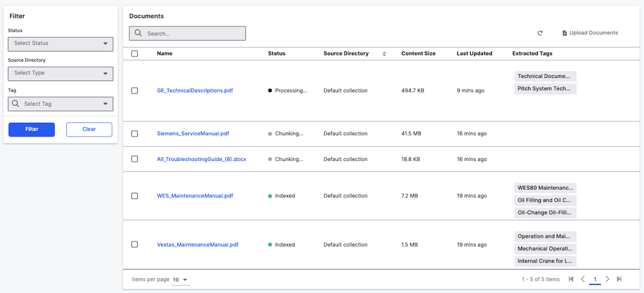Click the 'Oil-Change Oil-Filli...' tag chip
The height and width of the screenshot is (293, 644).
pyautogui.click(x=545, y=213)
